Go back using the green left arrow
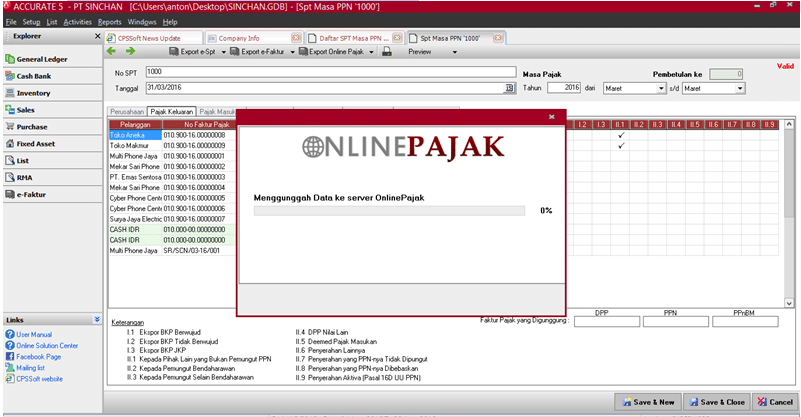 click(x=111, y=51)
